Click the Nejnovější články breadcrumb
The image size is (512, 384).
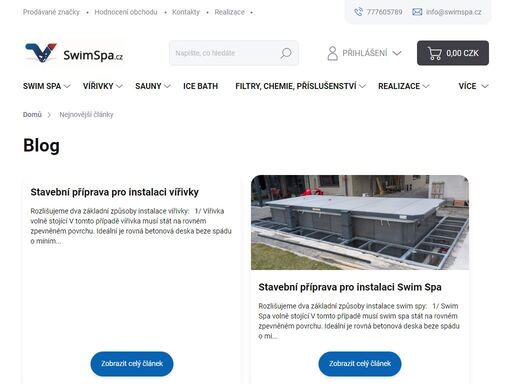(x=86, y=115)
